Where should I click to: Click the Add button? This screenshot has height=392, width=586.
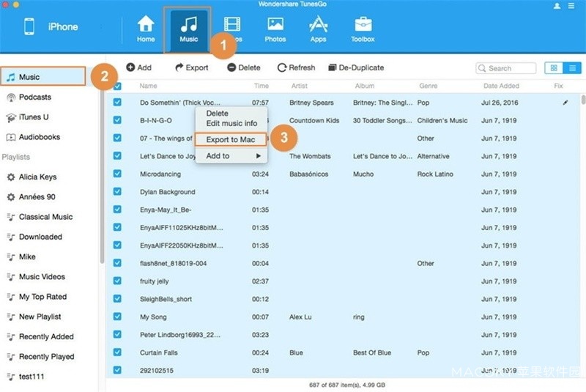pos(138,67)
